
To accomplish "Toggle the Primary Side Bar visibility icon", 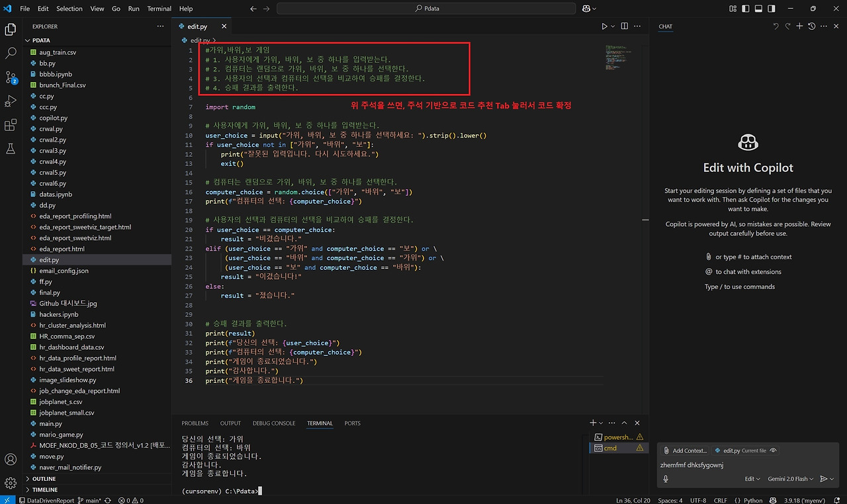I will coord(746,8).
